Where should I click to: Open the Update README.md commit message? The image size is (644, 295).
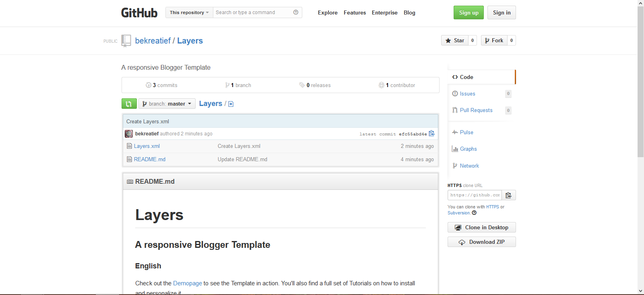point(242,160)
